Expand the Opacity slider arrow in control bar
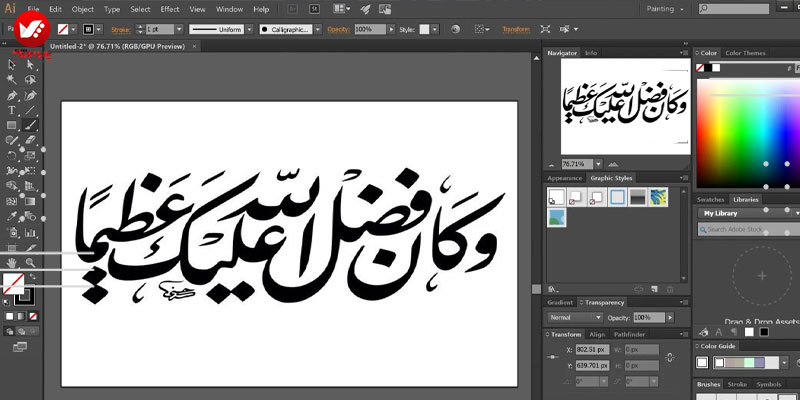Image resolution: width=800 pixels, height=400 pixels. tap(391, 30)
